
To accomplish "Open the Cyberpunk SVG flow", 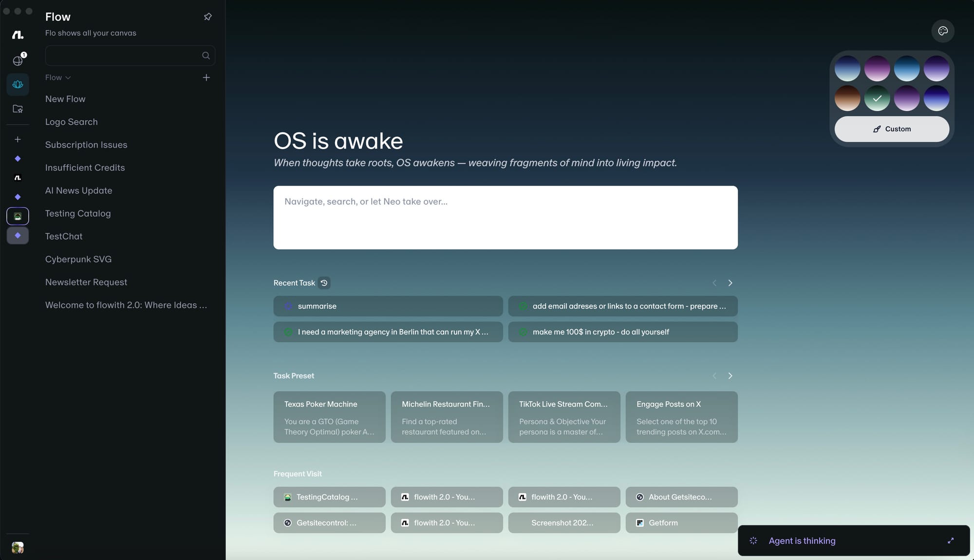I will coord(78,260).
